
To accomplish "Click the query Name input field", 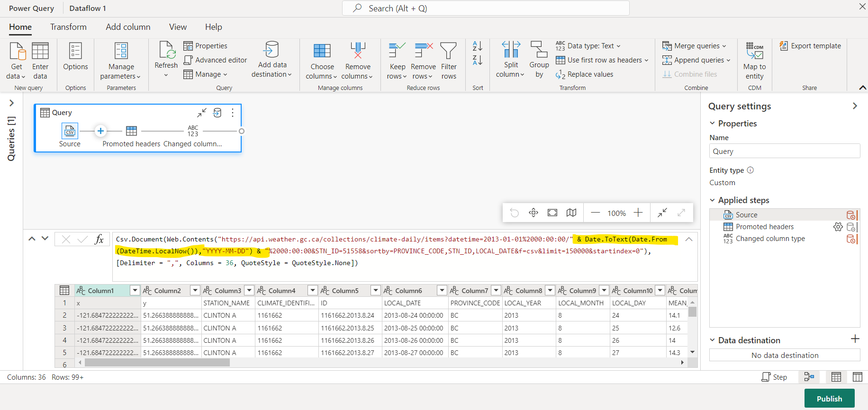I will pos(784,152).
